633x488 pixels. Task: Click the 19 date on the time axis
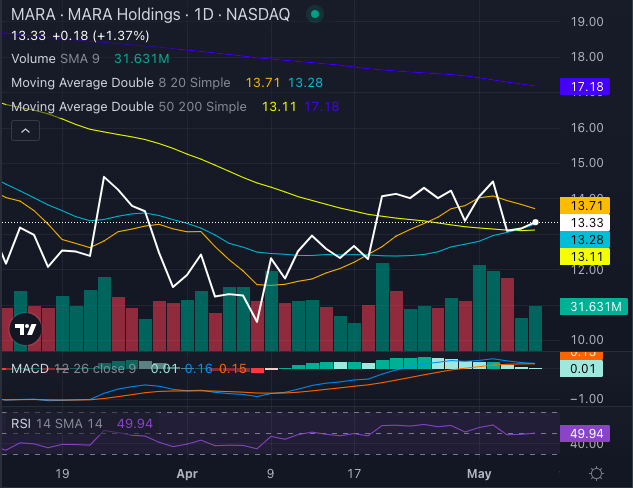62,473
